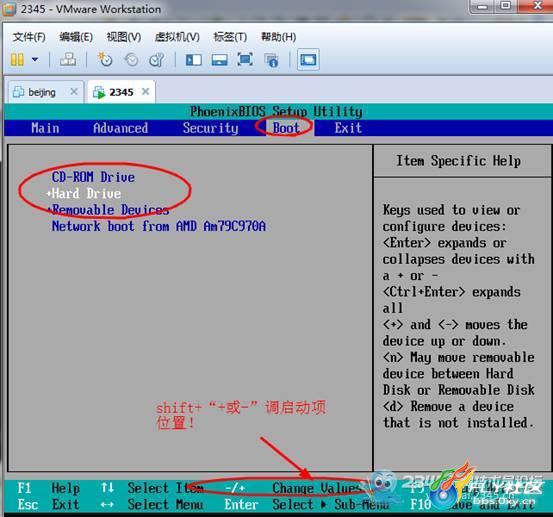Click the Esc Exit key hint
This screenshot has width=553, height=517.
coord(48,504)
